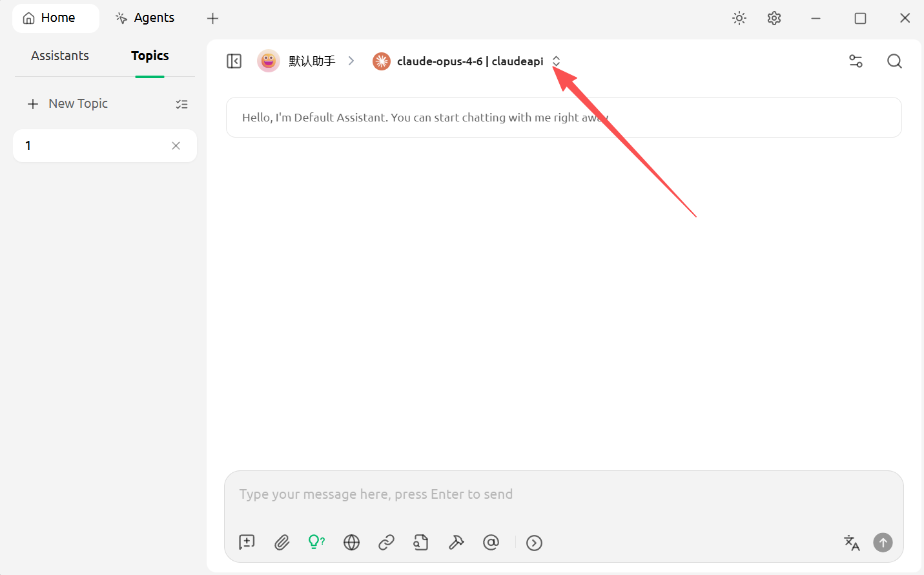The height and width of the screenshot is (575, 924).
Task: Click the hammer tools icon
Action: pos(456,543)
